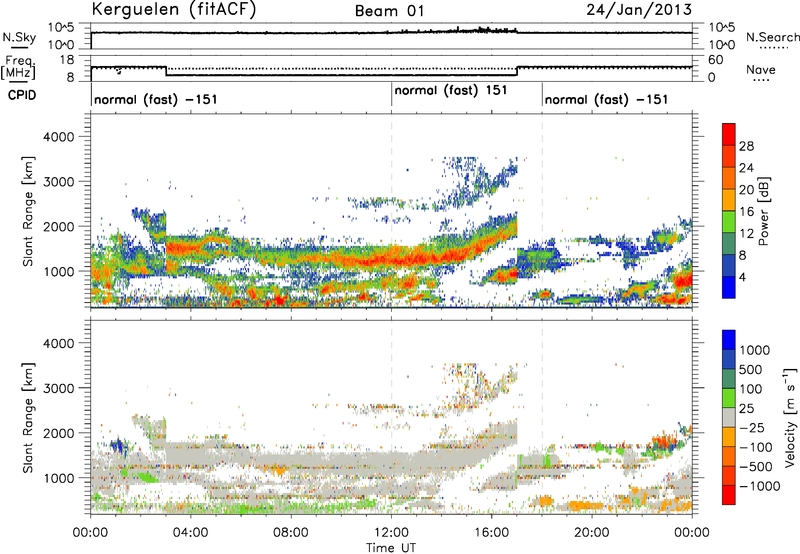
Task: Click the '60' tick on Nave axis
Action: coord(716,60)
